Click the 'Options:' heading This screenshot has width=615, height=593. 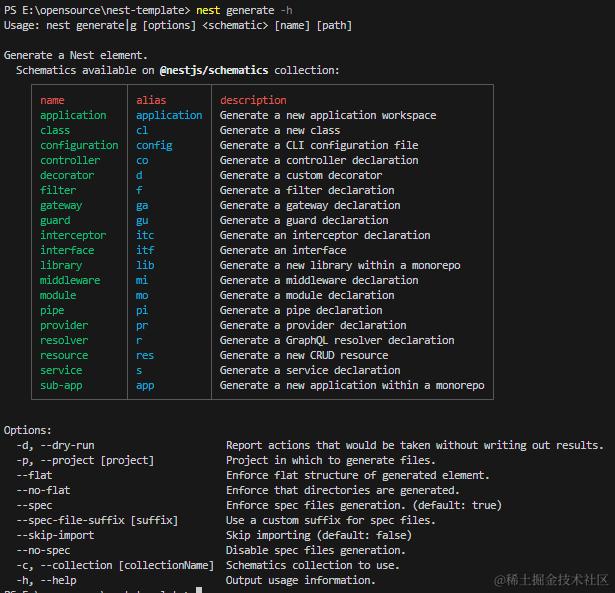27,430
